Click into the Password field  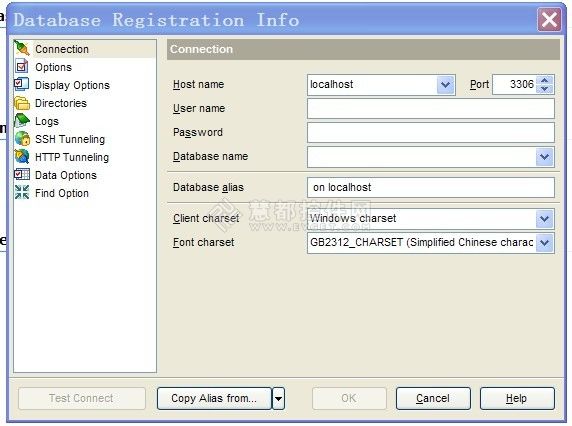[x=431, y=133]
